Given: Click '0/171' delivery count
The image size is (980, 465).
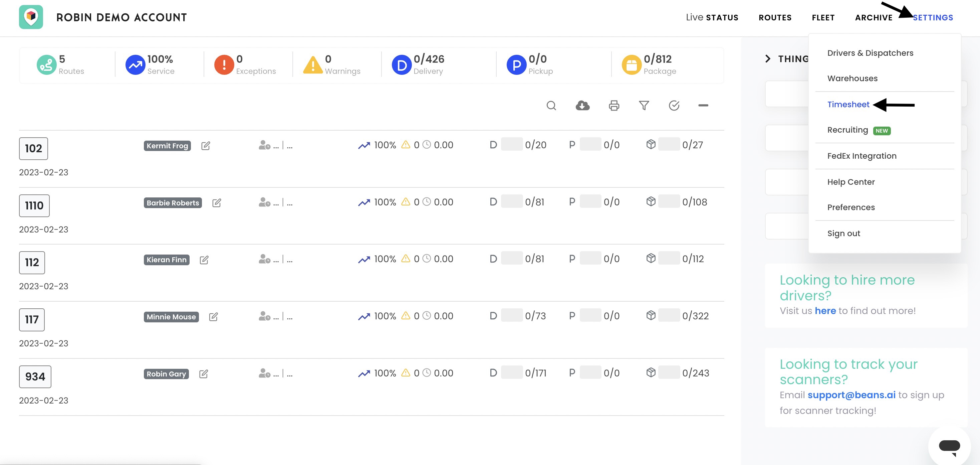Looking at the screenshot, I should 536,373.
